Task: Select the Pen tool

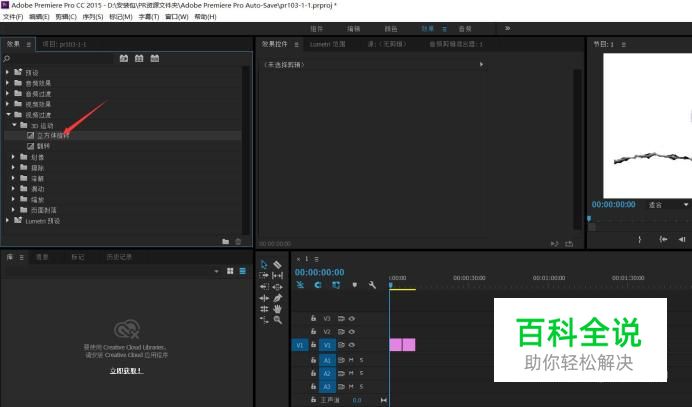Action: pos(278,298)
